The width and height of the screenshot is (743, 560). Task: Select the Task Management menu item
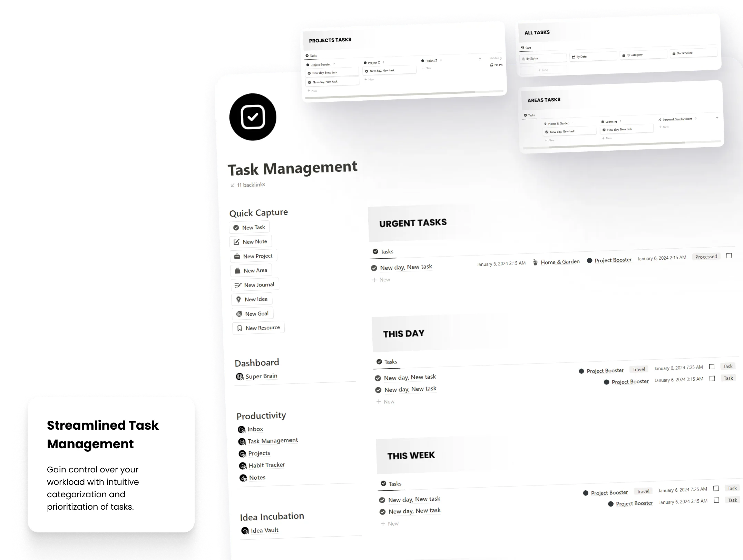tap(273, 440)
